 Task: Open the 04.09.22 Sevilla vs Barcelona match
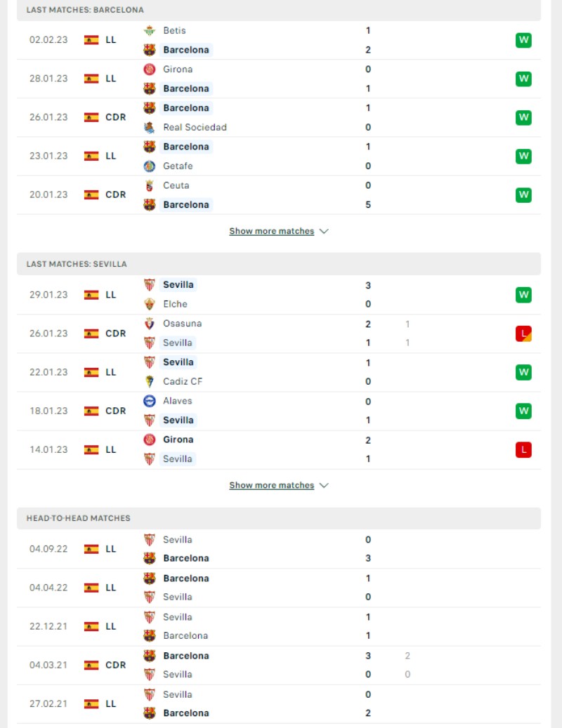(279, 549)
